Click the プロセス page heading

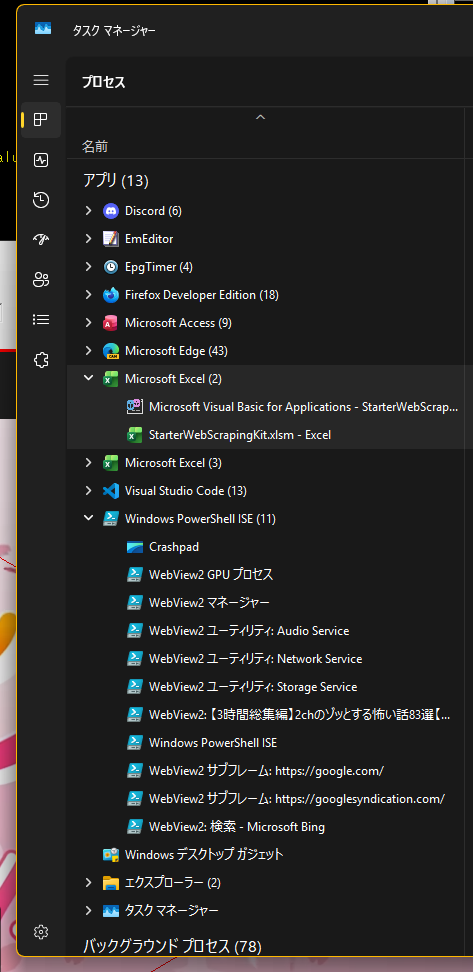104,82
